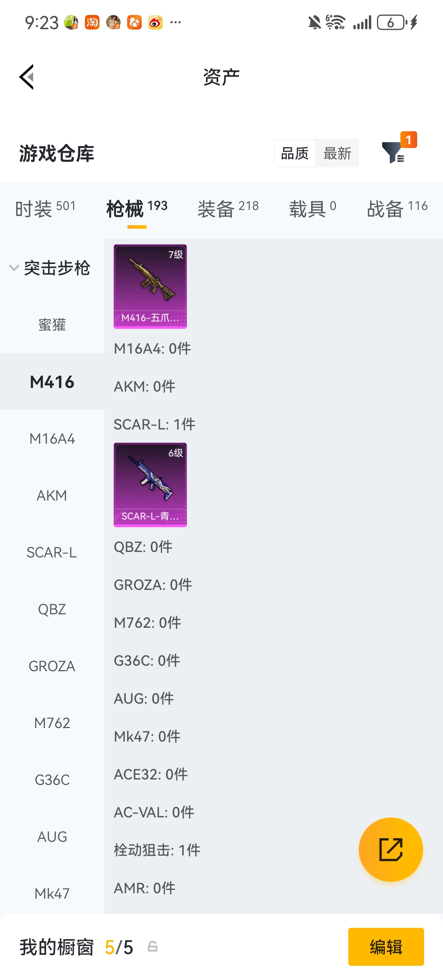Select GROZA in the weapon sidebar

tap(52, 666)
